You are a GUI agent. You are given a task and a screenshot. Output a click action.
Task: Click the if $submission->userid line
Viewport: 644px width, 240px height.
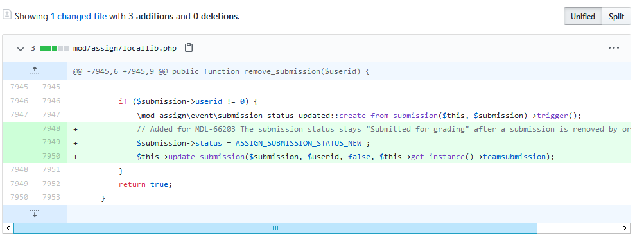(x=188, y=101)
